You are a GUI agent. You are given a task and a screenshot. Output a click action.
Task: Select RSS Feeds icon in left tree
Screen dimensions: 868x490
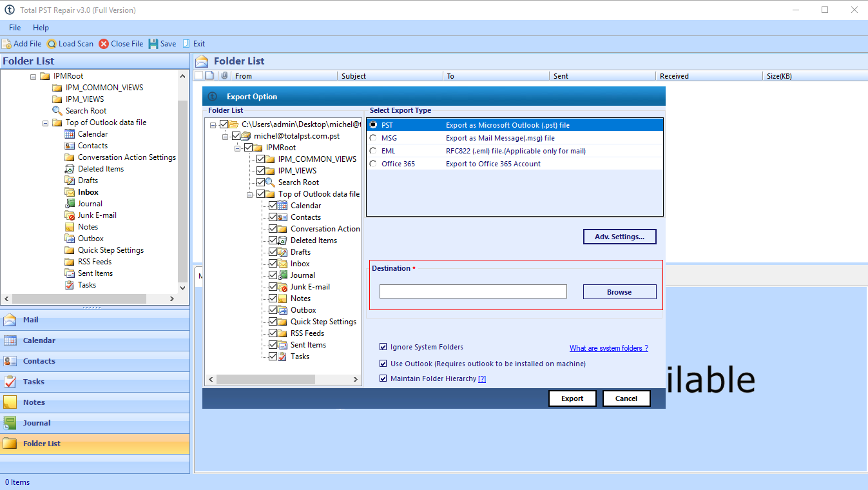pos(70,262)
